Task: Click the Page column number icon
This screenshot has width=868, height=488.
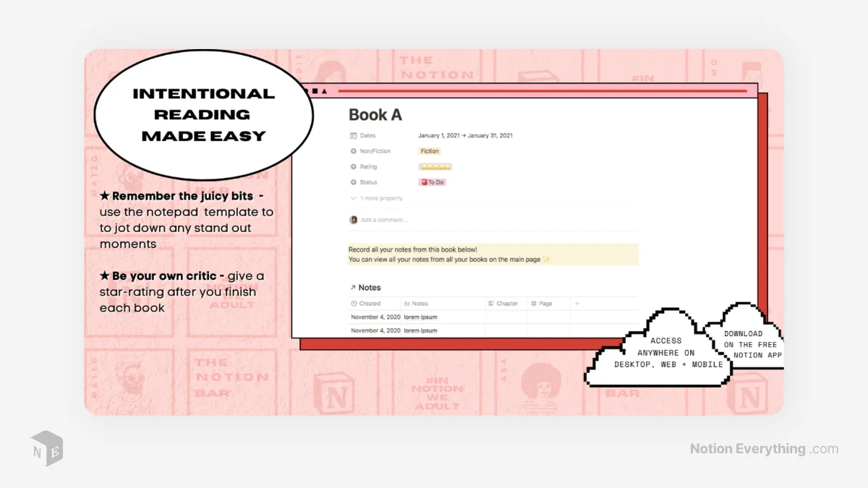Action: point(533,303)
